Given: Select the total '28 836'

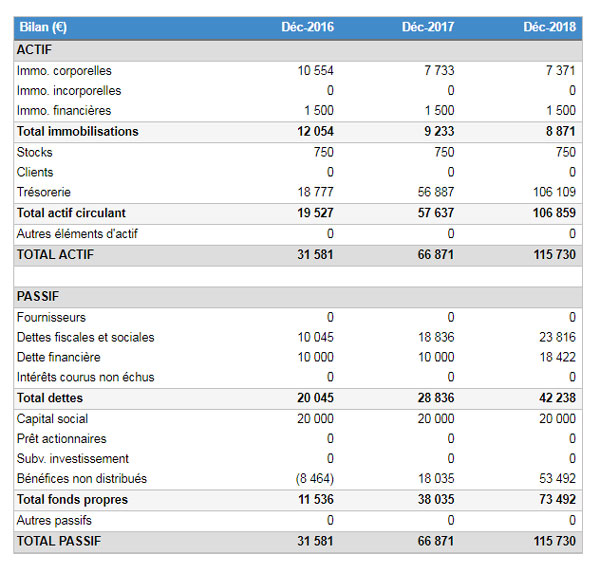Looking at the screenshot, I should 436,398.
